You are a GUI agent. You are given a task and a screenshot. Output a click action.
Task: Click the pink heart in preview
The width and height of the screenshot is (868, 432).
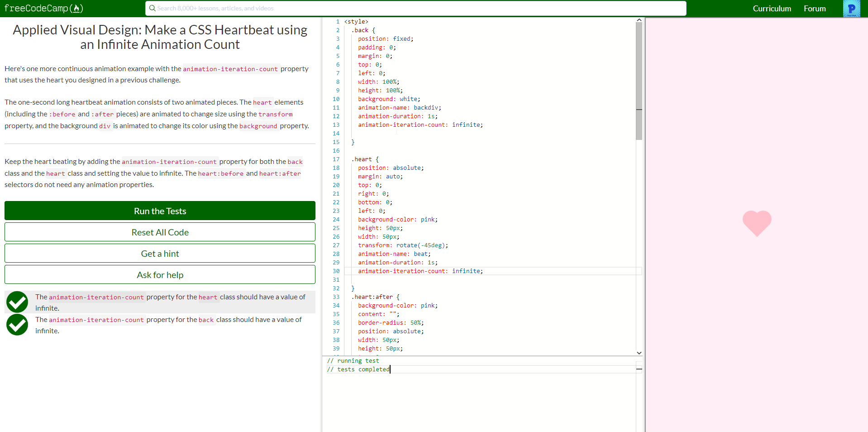(757, 223)
